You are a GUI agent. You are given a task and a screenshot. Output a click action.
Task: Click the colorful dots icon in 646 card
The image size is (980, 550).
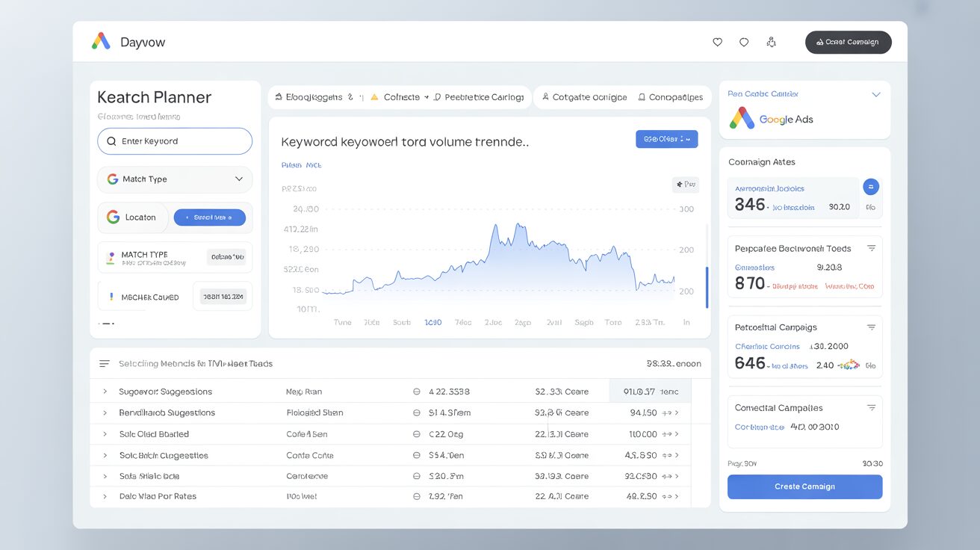coord(849,365)
